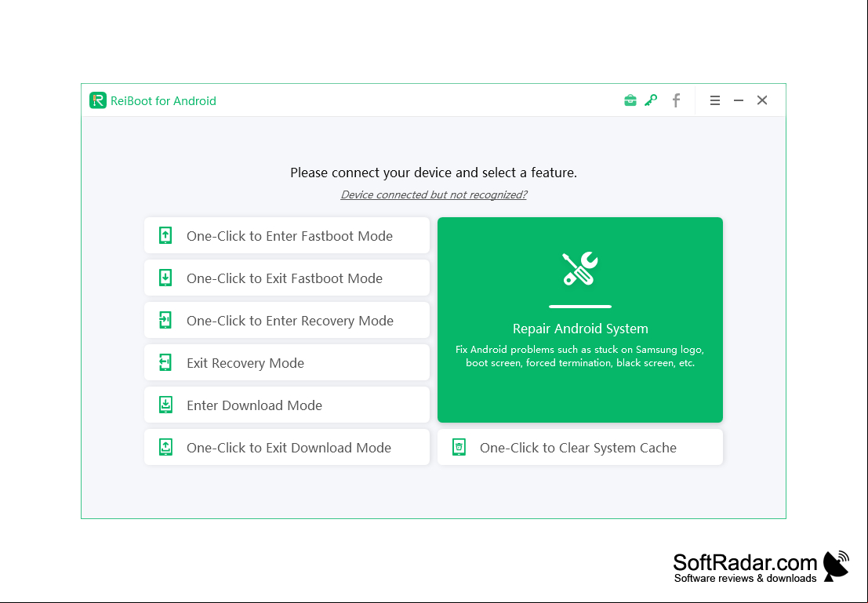Click the 'Fix Android problems' description text
Screen dimensions: 868x603
pyautogui.click(x=580, y=356)
